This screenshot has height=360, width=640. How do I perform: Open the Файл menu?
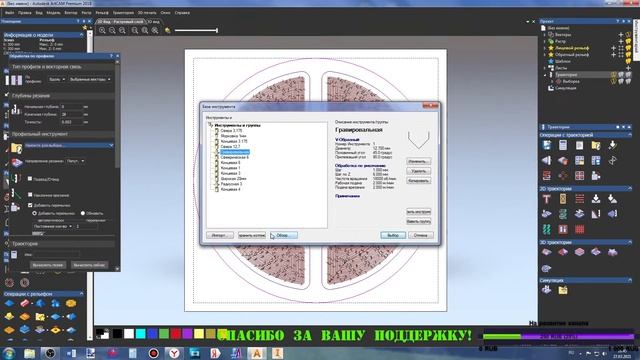pos(9,13)
